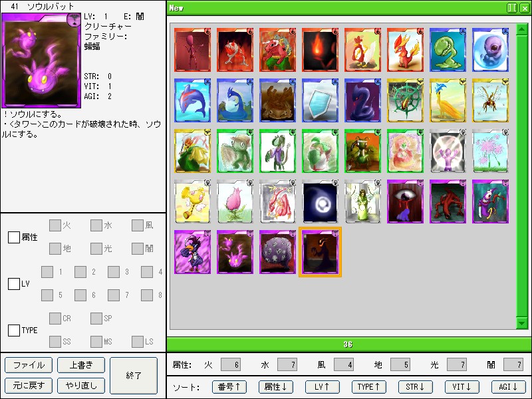
Task: Check the CR type filter
Action: 55,319
